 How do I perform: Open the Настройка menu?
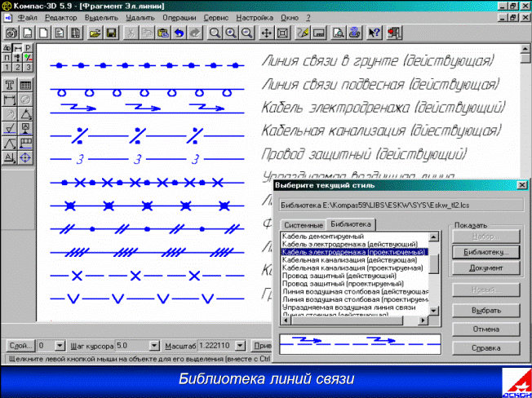(255, 18)
